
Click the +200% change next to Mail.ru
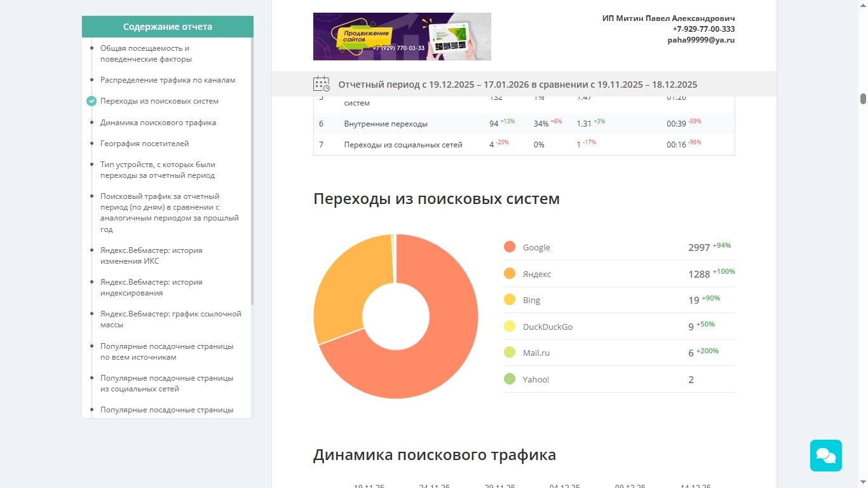point(707,351)
